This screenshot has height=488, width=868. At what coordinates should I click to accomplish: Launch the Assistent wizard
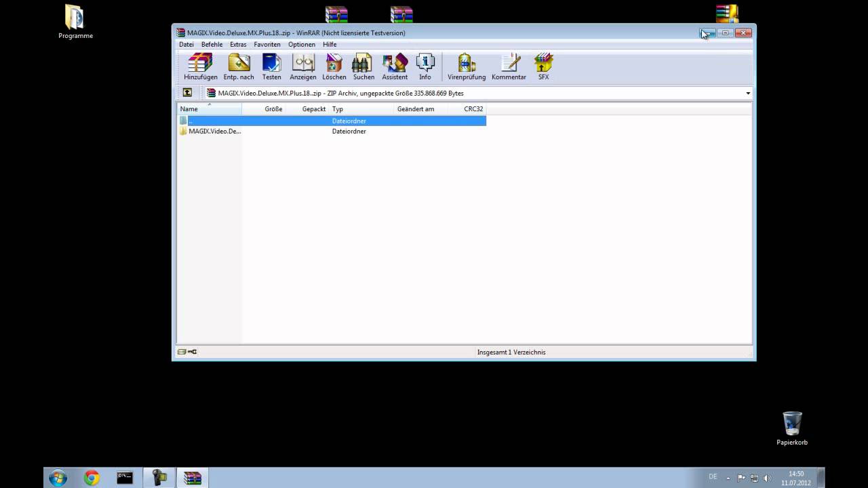395,67
